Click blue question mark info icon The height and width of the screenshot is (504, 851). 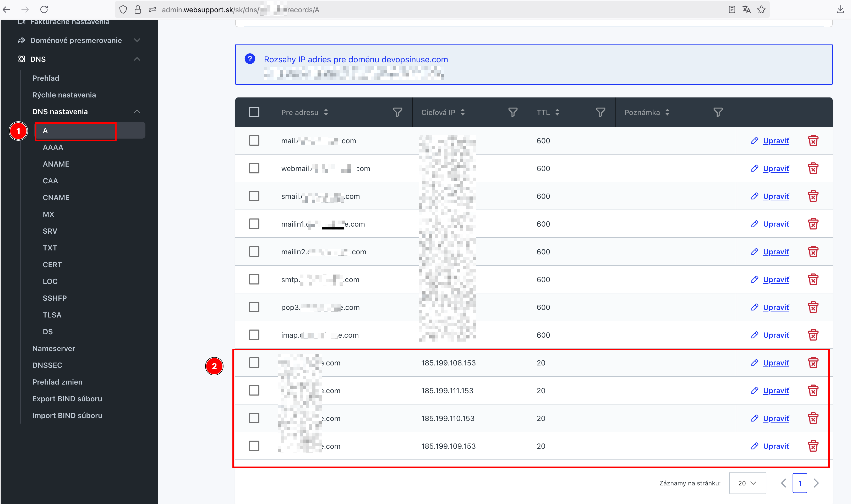pos(250,59)
